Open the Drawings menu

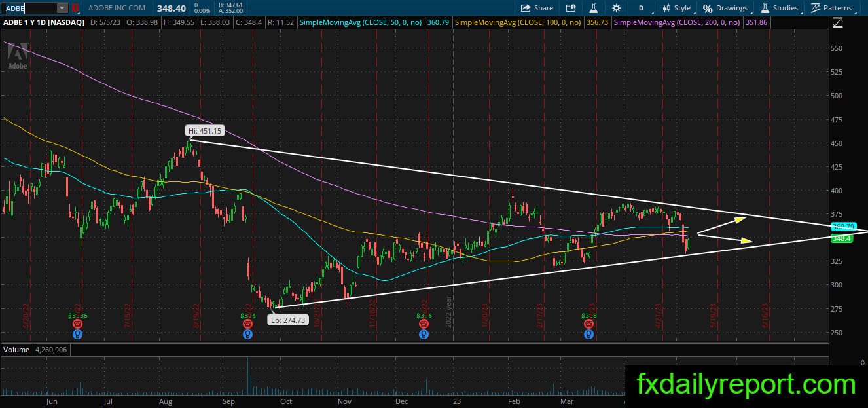tap(725, 8)
